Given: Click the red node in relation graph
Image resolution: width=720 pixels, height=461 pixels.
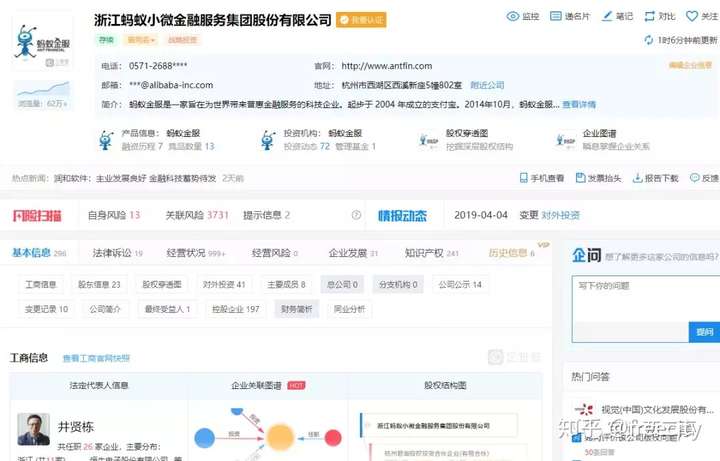Looking at the screenshot, I should coord(333,438).
